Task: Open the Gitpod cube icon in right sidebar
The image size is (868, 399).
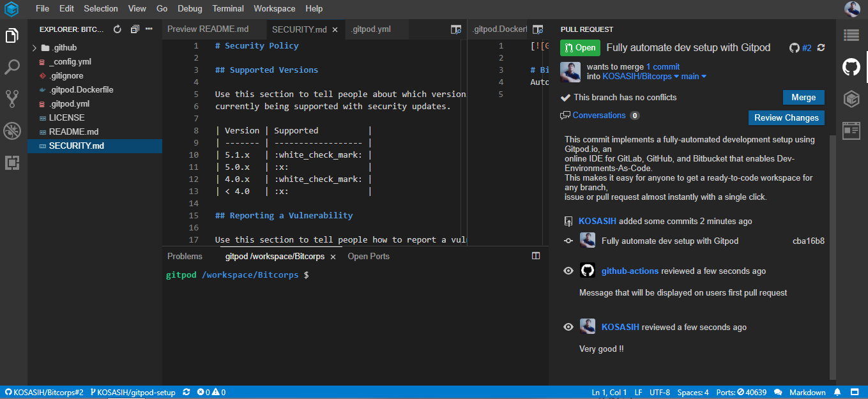Action: [x=851, y=99]
